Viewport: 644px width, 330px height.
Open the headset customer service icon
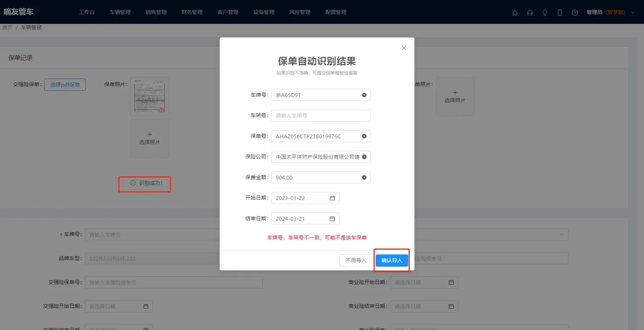point(530,12)
